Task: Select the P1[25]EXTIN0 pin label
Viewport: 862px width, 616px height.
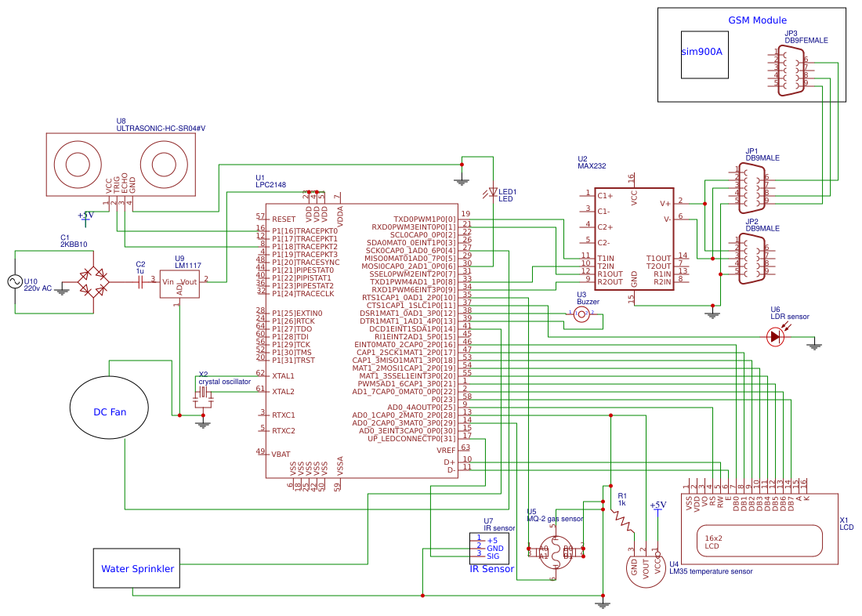Action: 297,313
